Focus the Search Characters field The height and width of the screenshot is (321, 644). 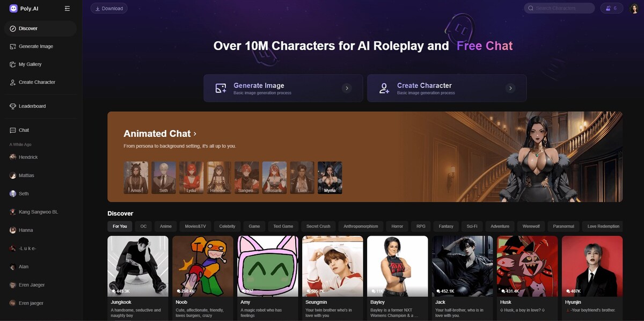click(559, 8)
